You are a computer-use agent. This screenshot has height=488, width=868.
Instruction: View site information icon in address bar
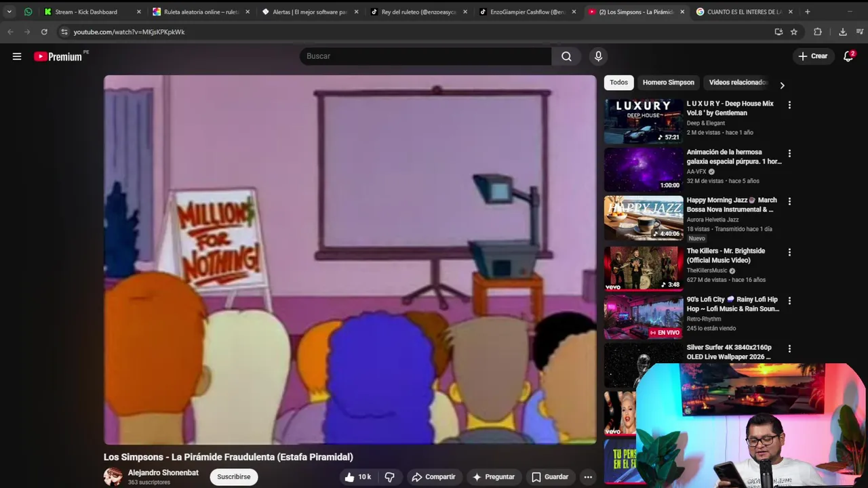pos(64,32)
